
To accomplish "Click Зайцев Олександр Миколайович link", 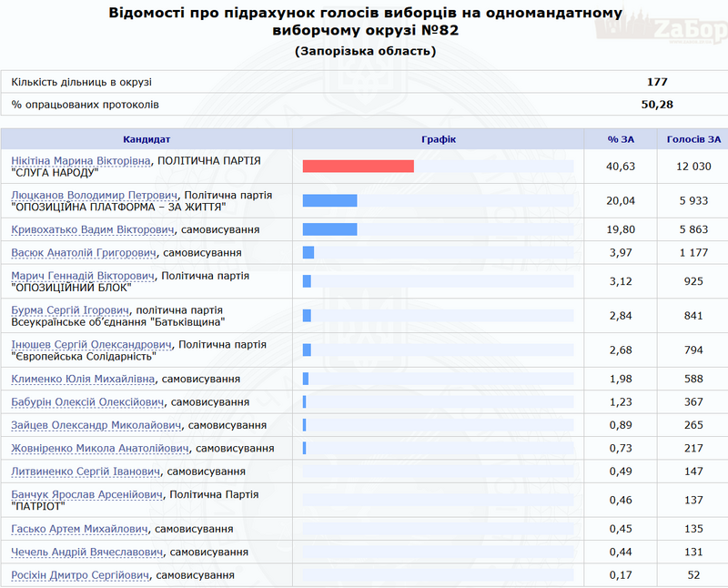I will point(96,425).
